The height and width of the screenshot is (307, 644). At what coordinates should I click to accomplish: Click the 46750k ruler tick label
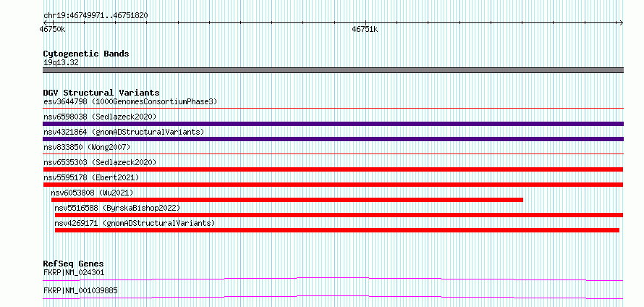(52, 30)
